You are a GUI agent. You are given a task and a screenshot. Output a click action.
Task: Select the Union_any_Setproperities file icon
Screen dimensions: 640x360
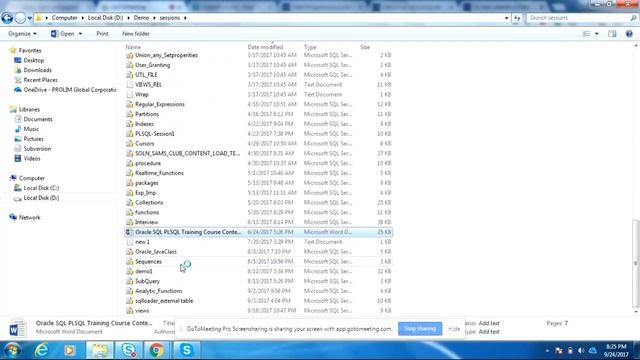129,55
